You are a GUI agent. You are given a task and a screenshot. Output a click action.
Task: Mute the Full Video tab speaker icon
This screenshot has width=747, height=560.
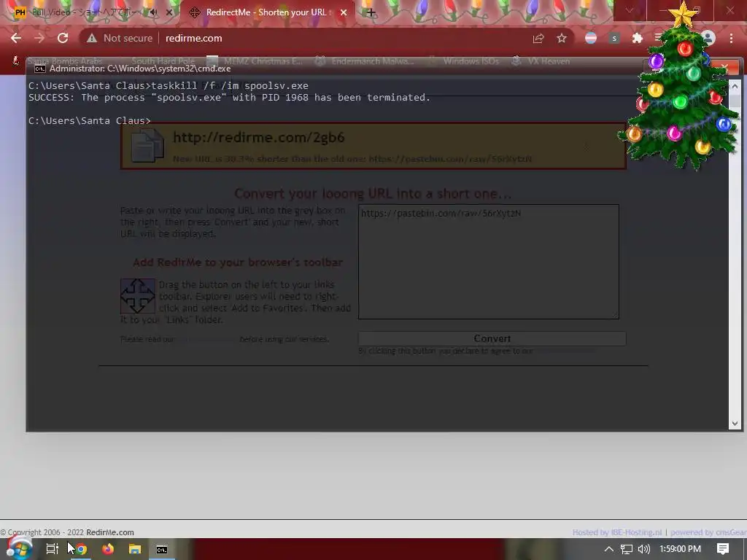(x=153, y=13)
